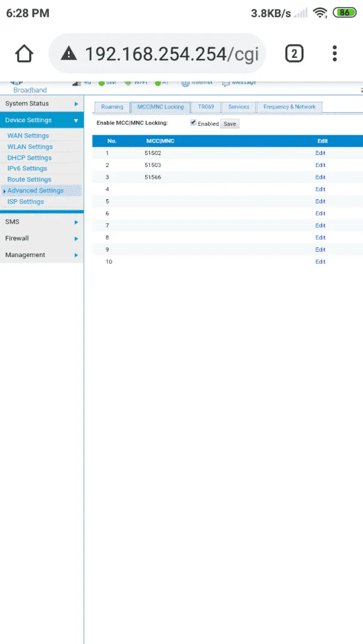Image resolution: width=363 pixels, height=644 pixels.
Task: Tap the 4G signal status icon
Action: (76, 83)
